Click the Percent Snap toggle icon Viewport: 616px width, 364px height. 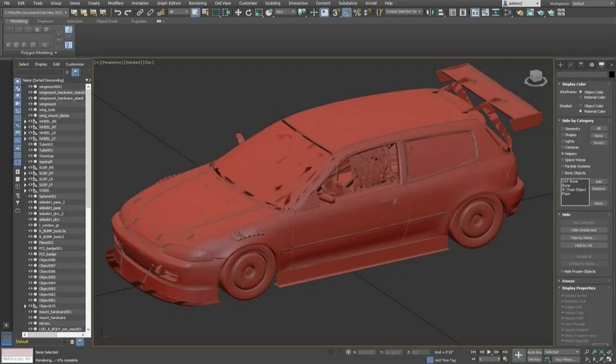click(x=357, y=12)
